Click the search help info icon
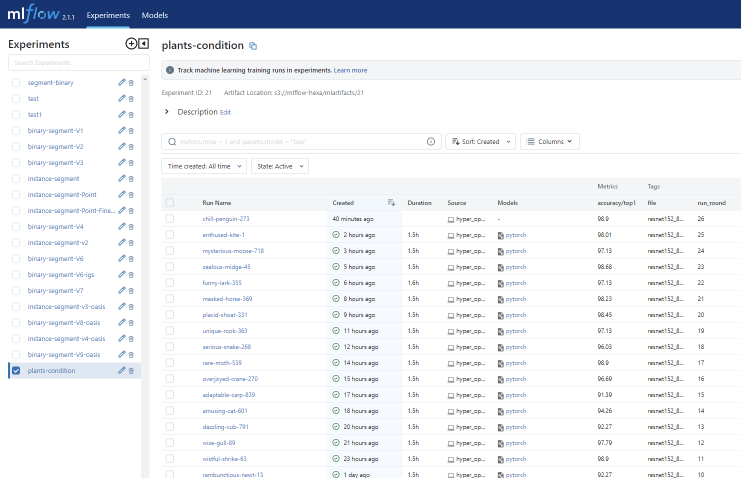 431,142
